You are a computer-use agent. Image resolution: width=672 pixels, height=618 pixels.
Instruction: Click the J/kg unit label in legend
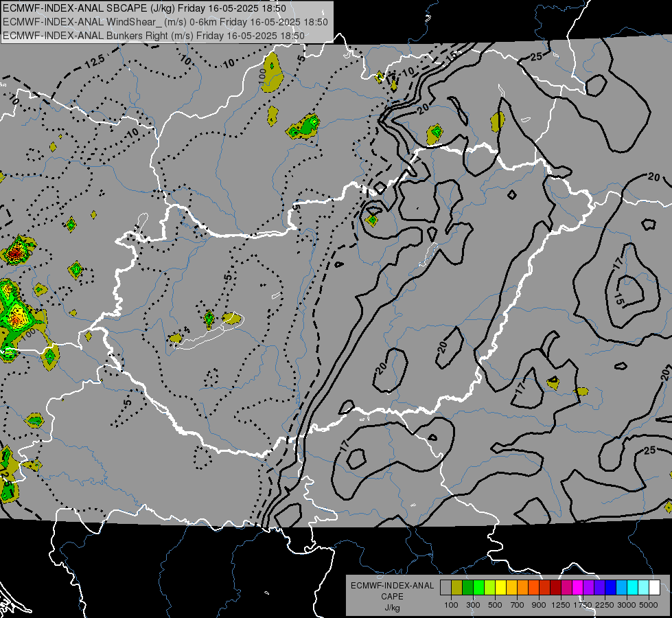392,608
